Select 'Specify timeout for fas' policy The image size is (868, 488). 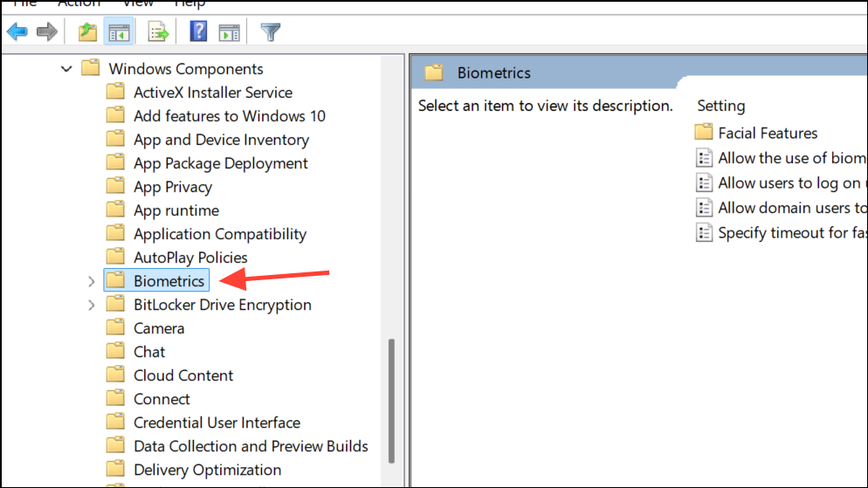(792, 233)
